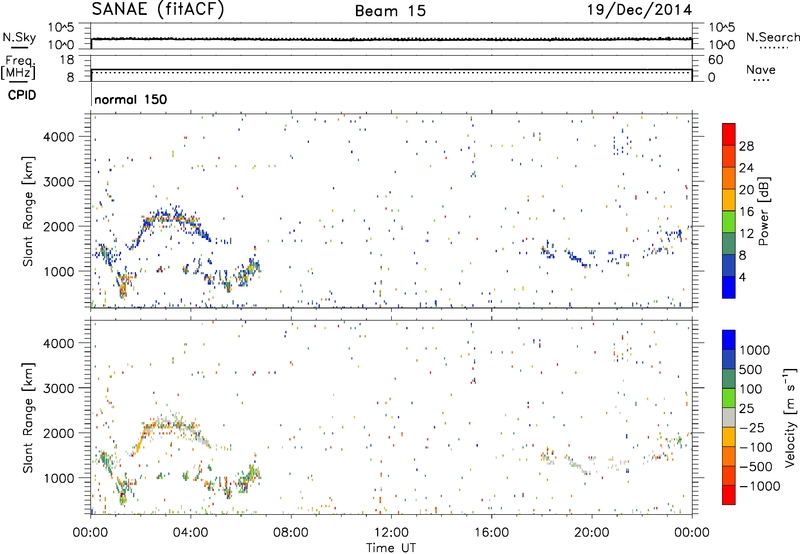Click the 60 Nave axis label
Viewport: 800px width, 554px height.
[x=716, y=60]
